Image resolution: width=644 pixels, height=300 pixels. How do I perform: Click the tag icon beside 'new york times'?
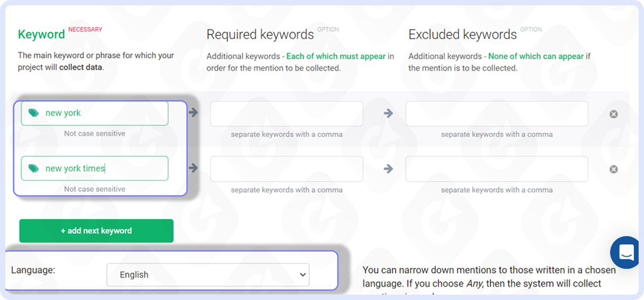coord(33,169)
